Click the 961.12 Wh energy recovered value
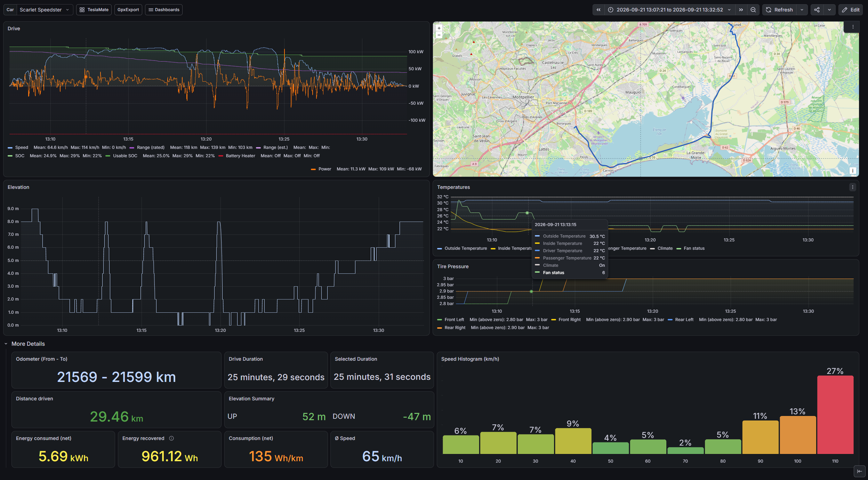Screen dimensions: 868x480 tap(170, 456)
